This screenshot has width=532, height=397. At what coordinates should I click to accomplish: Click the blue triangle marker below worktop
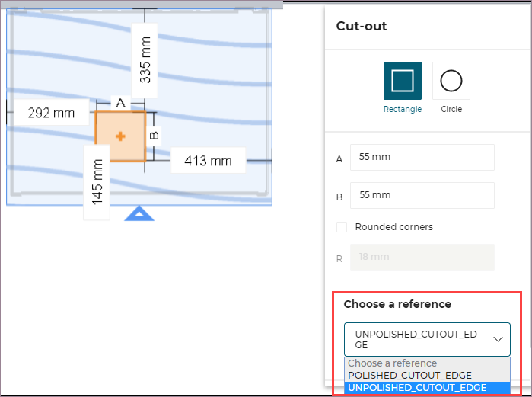[x=139, y=214]
